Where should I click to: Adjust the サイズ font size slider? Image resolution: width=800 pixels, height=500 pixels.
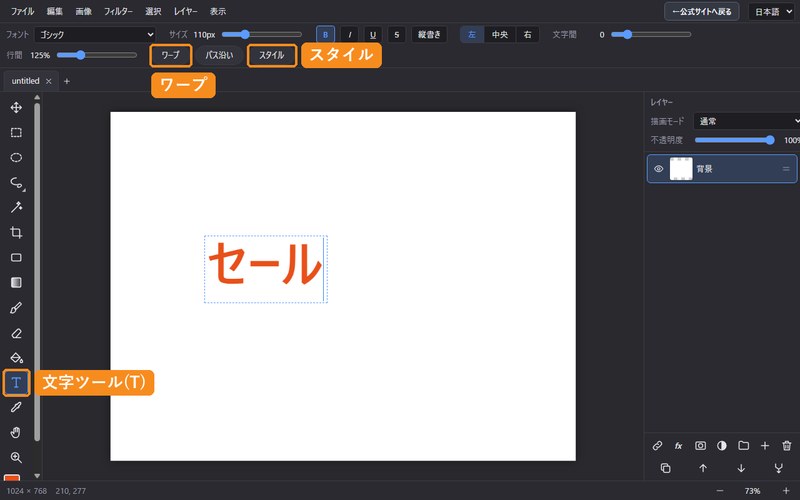pos(262,35)
